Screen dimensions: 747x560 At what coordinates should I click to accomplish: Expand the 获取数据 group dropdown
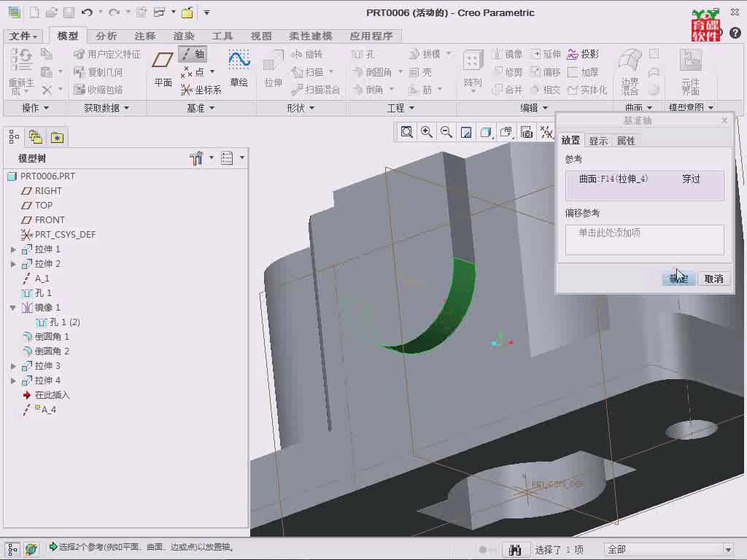click(x=107, y=108)
